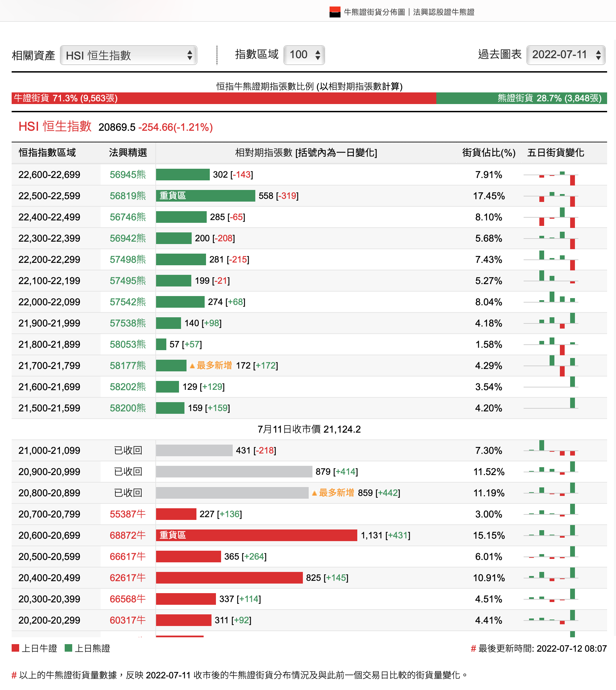616x690 pixels.
Task: Open bull warrant 60317牛 link
Action: point(128,620)
